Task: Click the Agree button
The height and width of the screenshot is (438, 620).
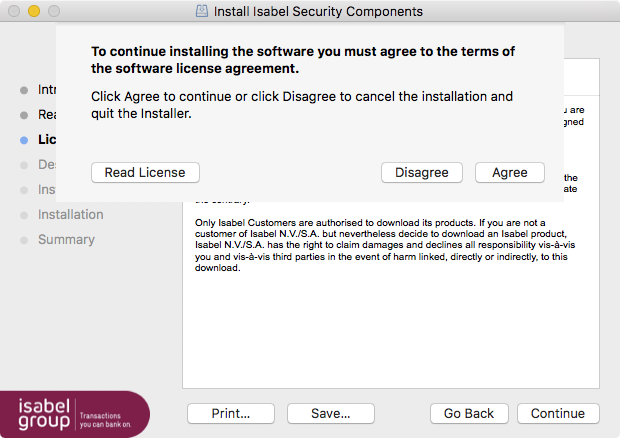Action: click(x=510, y=172)
